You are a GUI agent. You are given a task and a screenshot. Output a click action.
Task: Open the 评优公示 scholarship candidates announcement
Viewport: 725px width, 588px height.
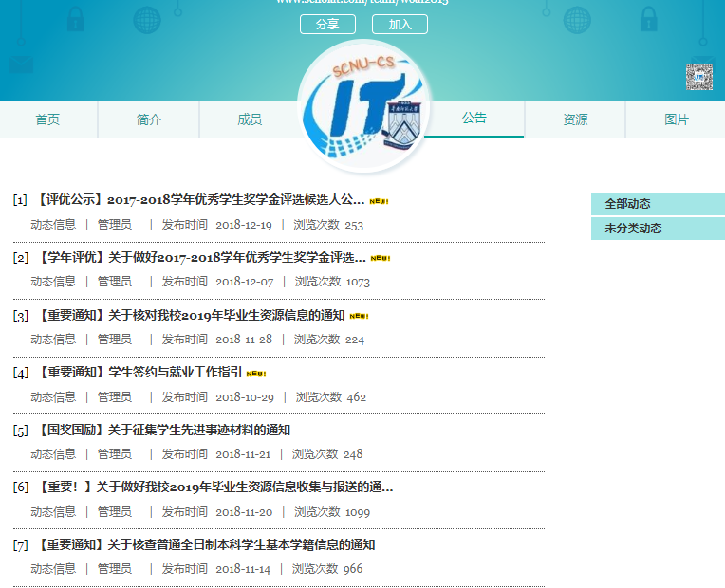199,200
